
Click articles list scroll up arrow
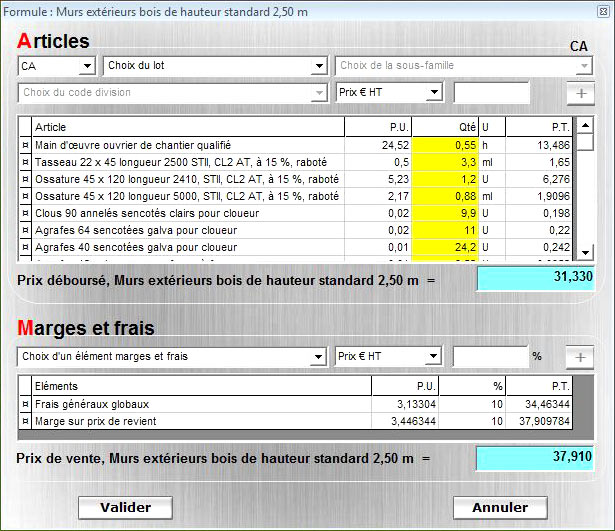tap(585, 125)
